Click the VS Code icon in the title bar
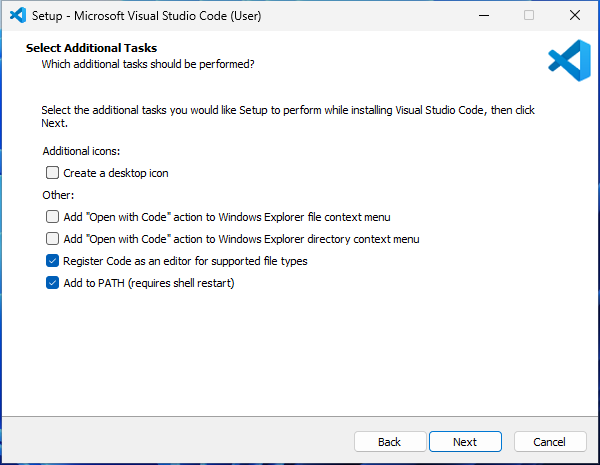Screen dimensions: 600x465 [x=18, y=15]
